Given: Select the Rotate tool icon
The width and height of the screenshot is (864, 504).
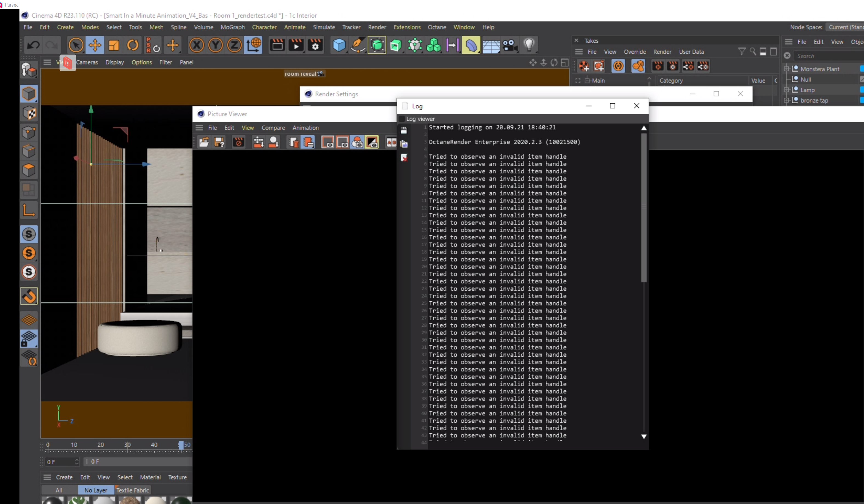Looking at the screenshot, I should point(133,45).
